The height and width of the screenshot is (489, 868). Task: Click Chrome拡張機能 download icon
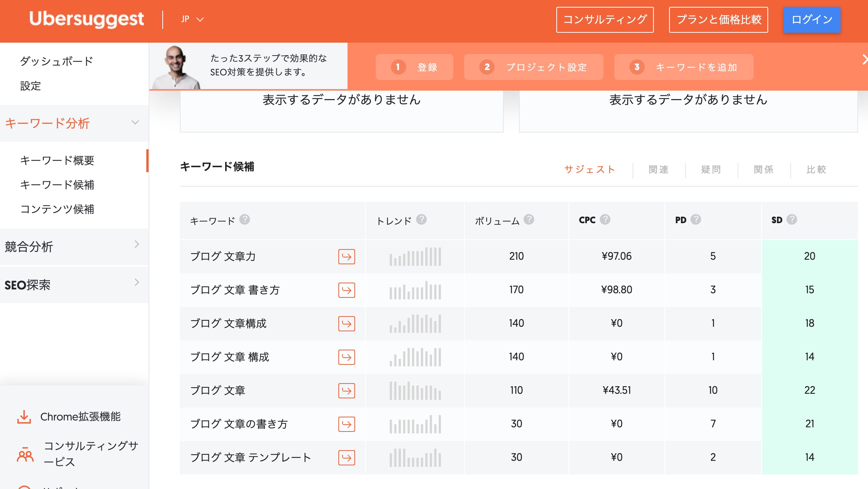pyautogui.click(x=24, y=417)
